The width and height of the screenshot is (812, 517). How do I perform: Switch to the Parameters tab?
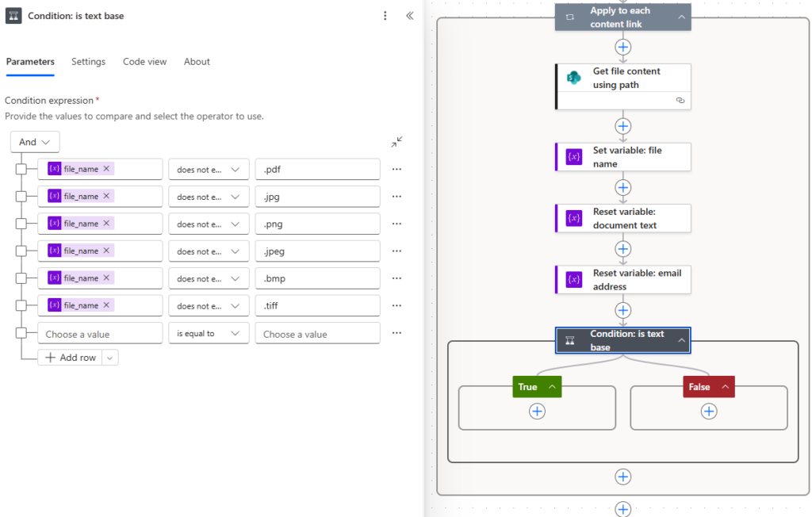point(30,62)
